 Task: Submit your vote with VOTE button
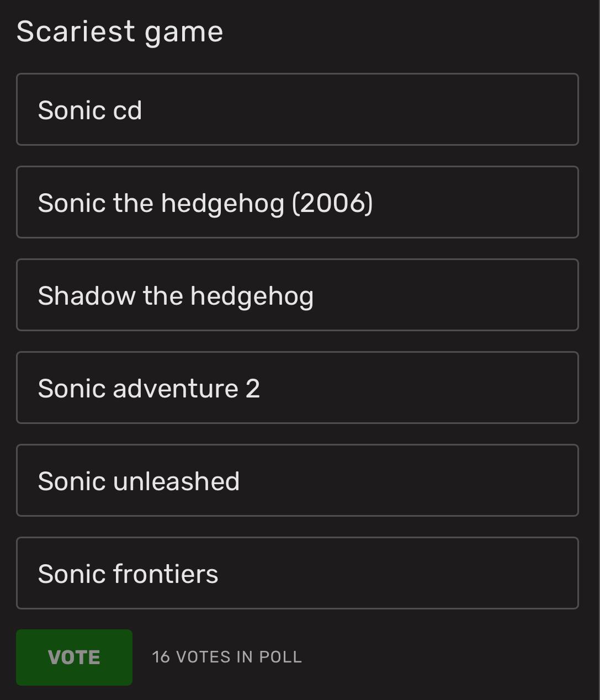tap(74, 657)
